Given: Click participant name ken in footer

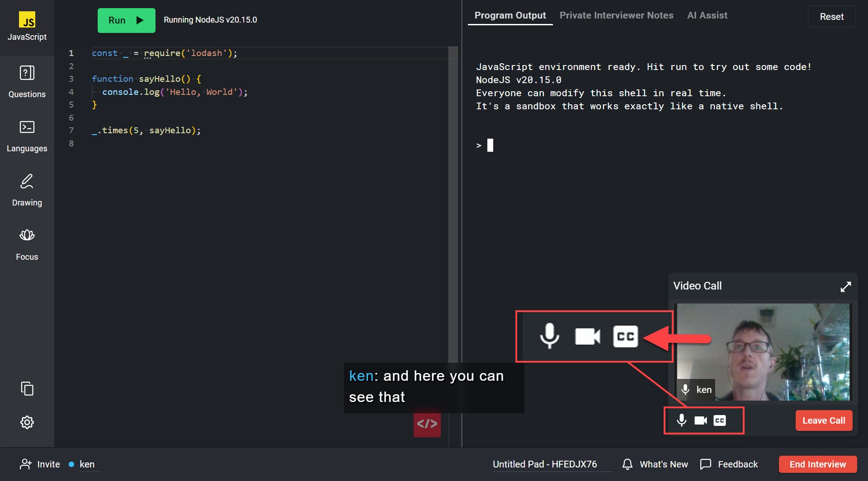Looking at the screenshot, I should [x=87, y=464].
